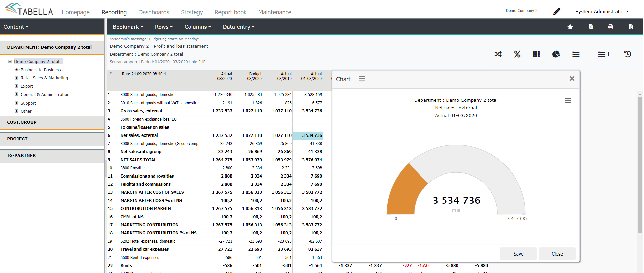644x273 pixels.
Task: Click the Tabella logo
Action: click(29, 9)
